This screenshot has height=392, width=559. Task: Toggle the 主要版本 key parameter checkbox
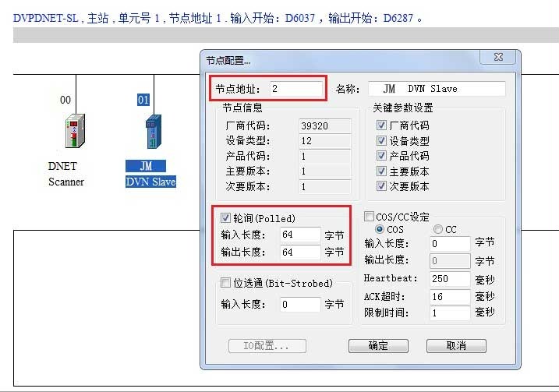(381, 171)
